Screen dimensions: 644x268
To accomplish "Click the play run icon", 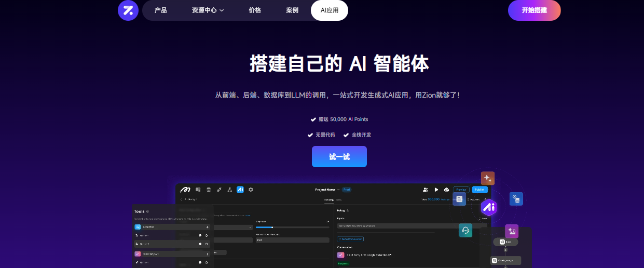I will tap(436, 190).
